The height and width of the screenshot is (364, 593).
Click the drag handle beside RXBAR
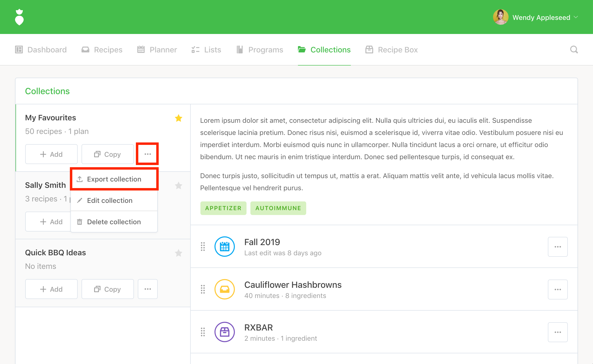[203, 332]
